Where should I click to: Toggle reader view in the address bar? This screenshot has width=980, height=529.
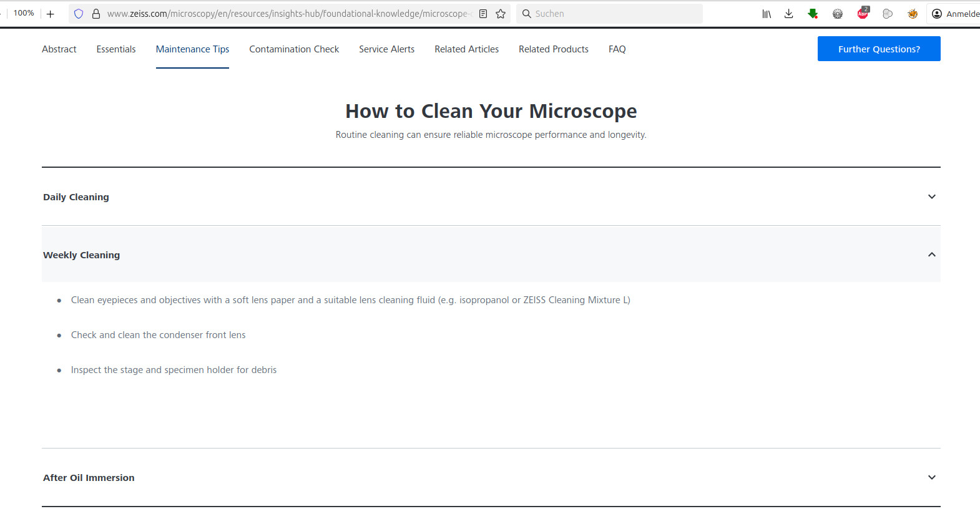pyautogui.click(x=483, y=14)
